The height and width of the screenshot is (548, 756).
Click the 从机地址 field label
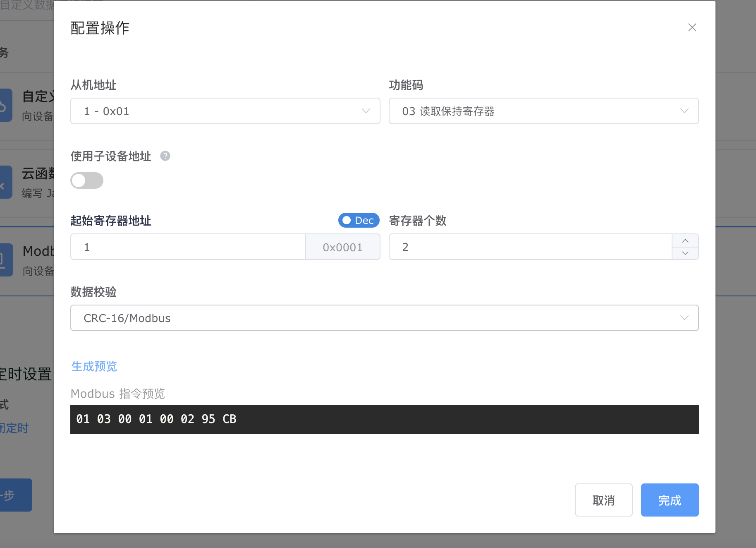pyautogui.click(x=93, y=85)
